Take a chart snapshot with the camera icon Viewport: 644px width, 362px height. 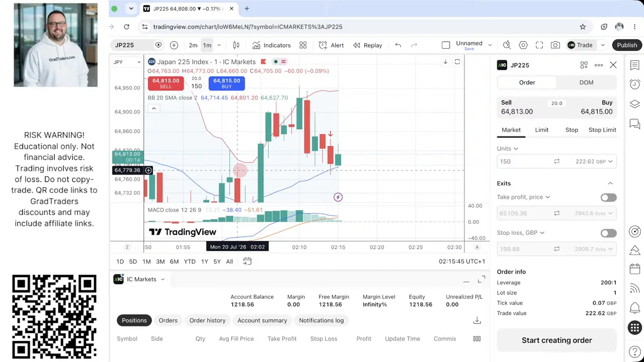point(555,45)
